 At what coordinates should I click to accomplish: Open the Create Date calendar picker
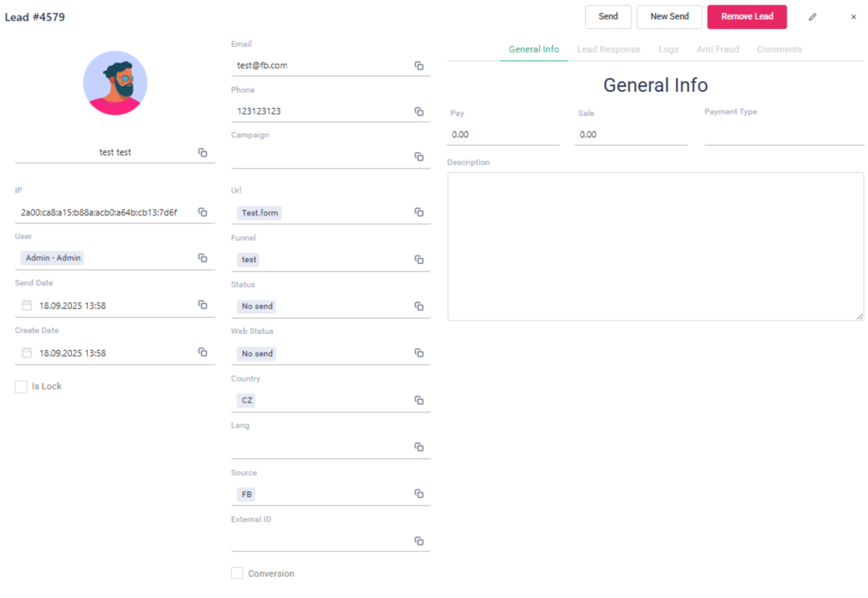point(27,353)
